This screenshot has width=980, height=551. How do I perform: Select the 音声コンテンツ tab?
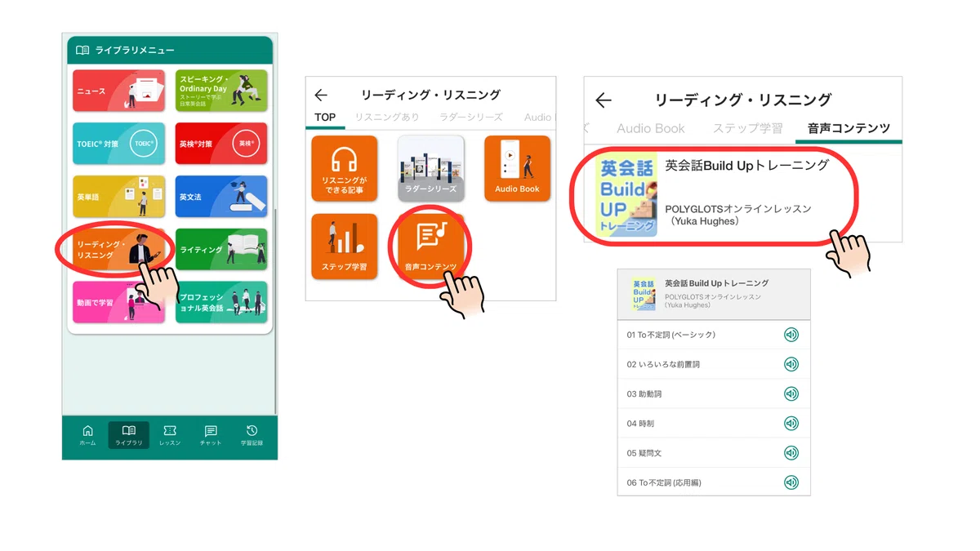[x=849, y=128]
